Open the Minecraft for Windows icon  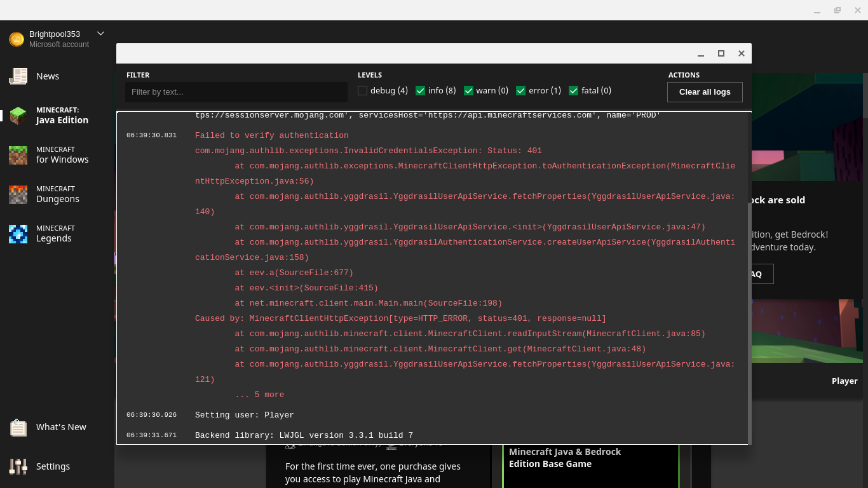pos(18,155)
